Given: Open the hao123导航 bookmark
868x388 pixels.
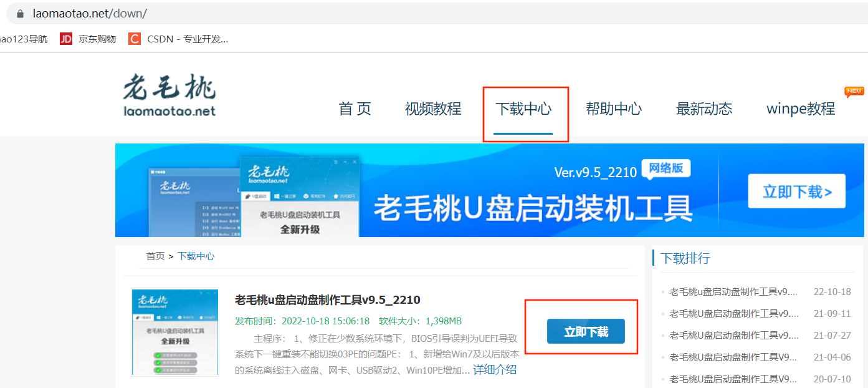Looking at the screenshot, I should pyautogui.click(x=24, y=39).
